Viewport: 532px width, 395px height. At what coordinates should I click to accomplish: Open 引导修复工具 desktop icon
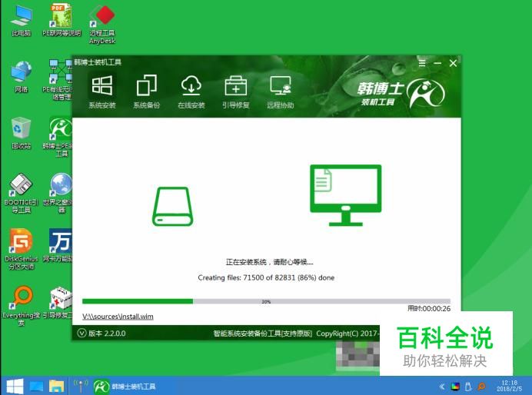coord(61,303)
